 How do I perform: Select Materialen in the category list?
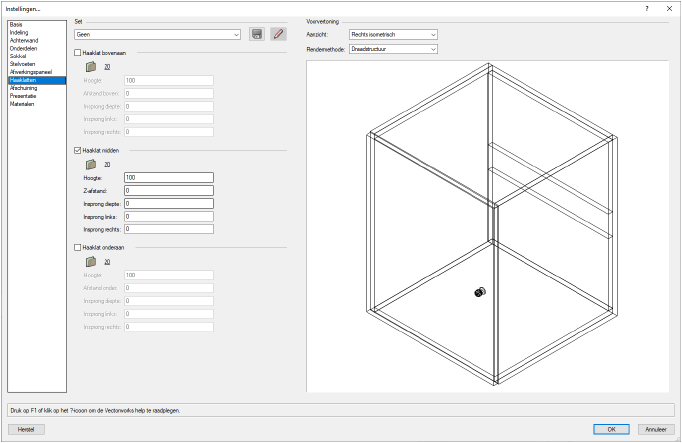point(22,104)
